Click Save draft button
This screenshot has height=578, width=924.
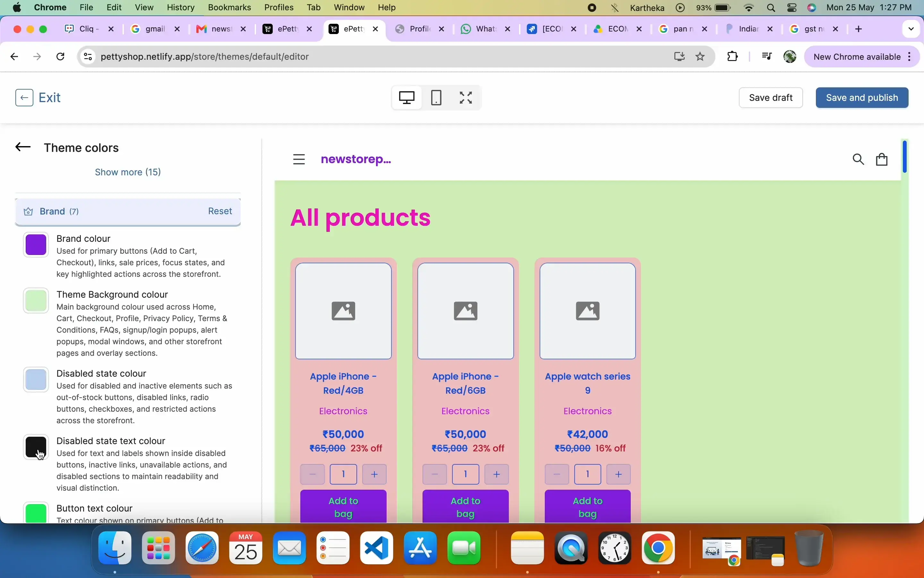[x=771, y=98]
